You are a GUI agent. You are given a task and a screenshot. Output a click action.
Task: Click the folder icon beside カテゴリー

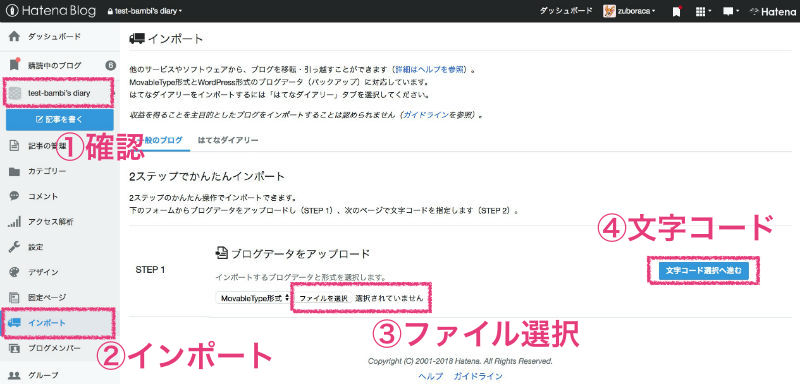[x=14, y=171]
